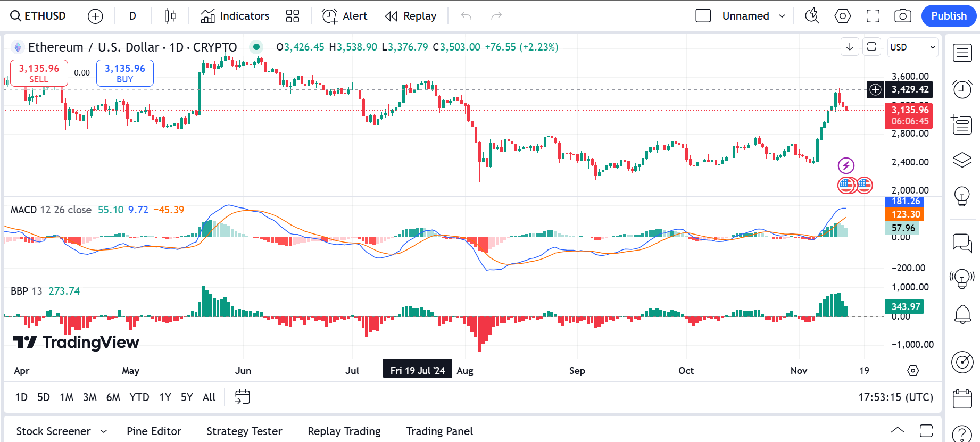Publish the chart idea
Image resolution: width=980 pixels, height=442 pixels.
pyautogui.click(x=949, y=16)
